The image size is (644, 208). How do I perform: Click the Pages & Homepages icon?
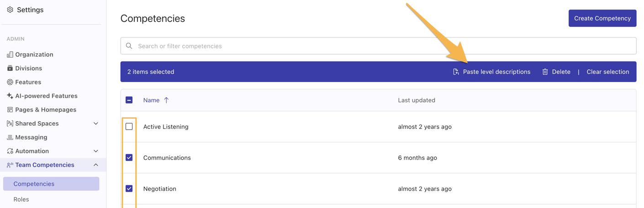(10, 110)
